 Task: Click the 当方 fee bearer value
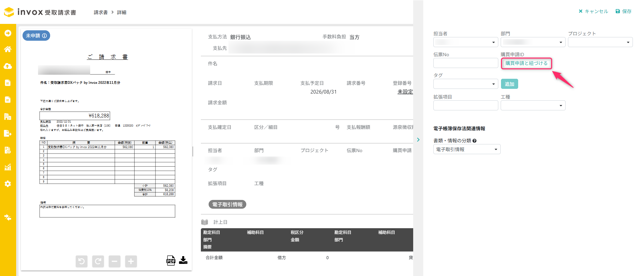[354, 37]
